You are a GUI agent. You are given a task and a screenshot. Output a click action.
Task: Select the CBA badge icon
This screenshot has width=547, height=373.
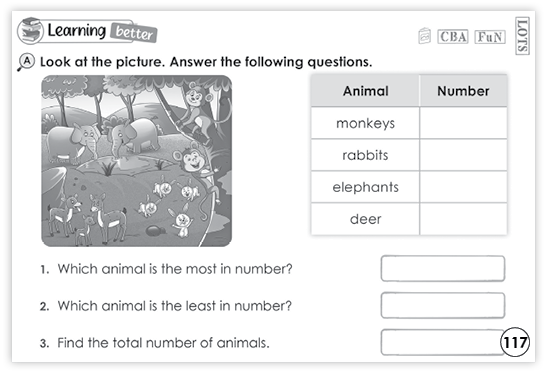pos(453,37)
